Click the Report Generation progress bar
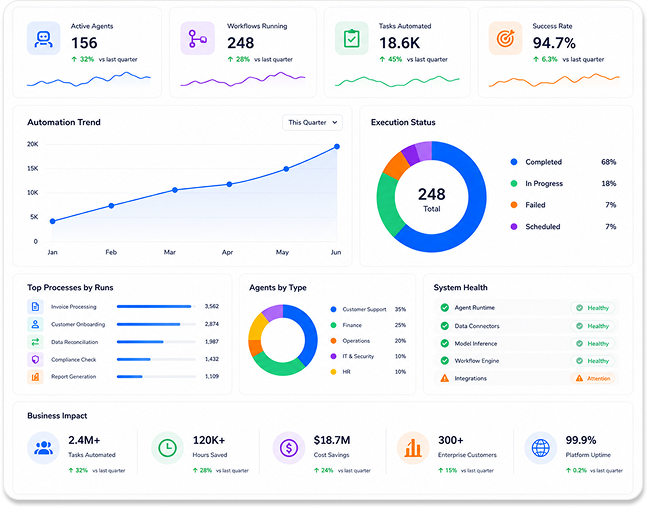Screen dimensions: 648x508 (156, 377)
